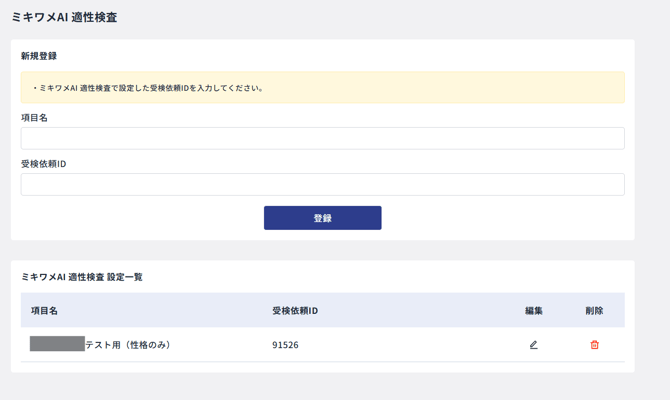Focus the 受検依頼ID input field

322,184
